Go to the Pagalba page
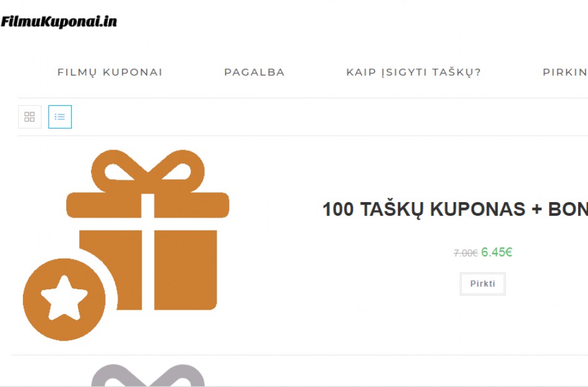The width and height of the screenshot is (588, 387). (254, 72)
